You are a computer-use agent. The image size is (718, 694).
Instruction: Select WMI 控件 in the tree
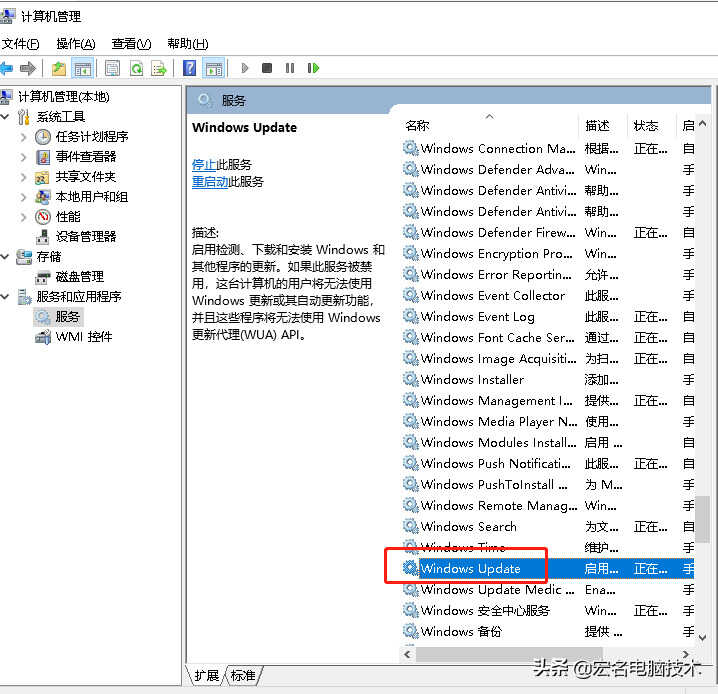click(x=83, y=337)
